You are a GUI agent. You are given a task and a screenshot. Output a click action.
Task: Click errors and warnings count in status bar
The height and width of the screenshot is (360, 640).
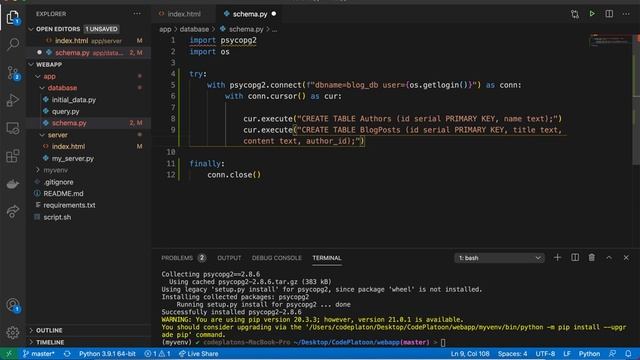(x=157, y=354)
